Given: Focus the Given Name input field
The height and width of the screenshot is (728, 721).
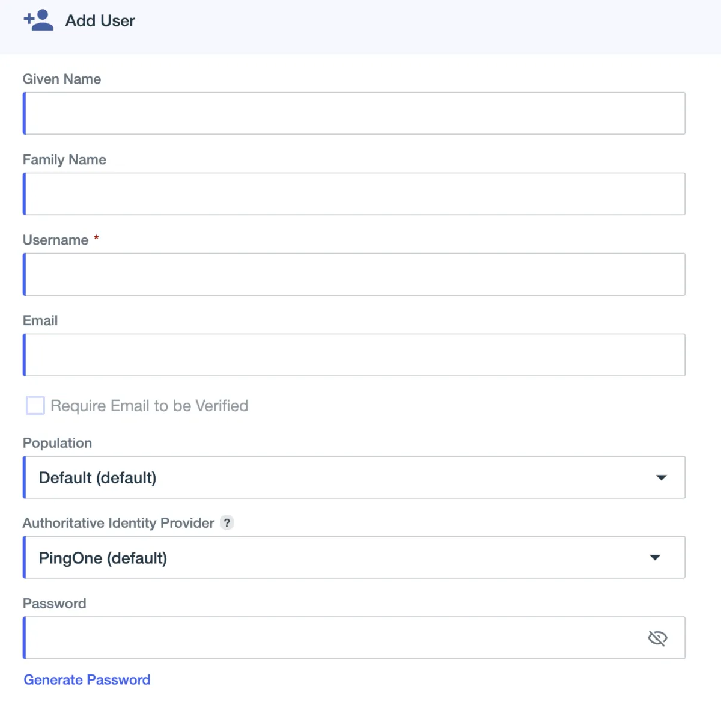Looking at the screenshot, I should click(x=354, y=114).
